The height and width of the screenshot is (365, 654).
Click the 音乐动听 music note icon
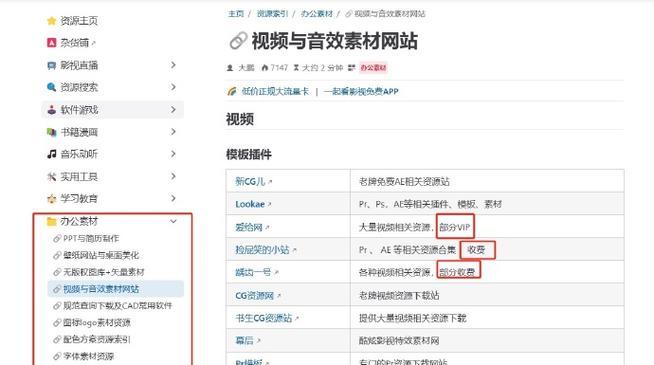click(x=51, y=154)
